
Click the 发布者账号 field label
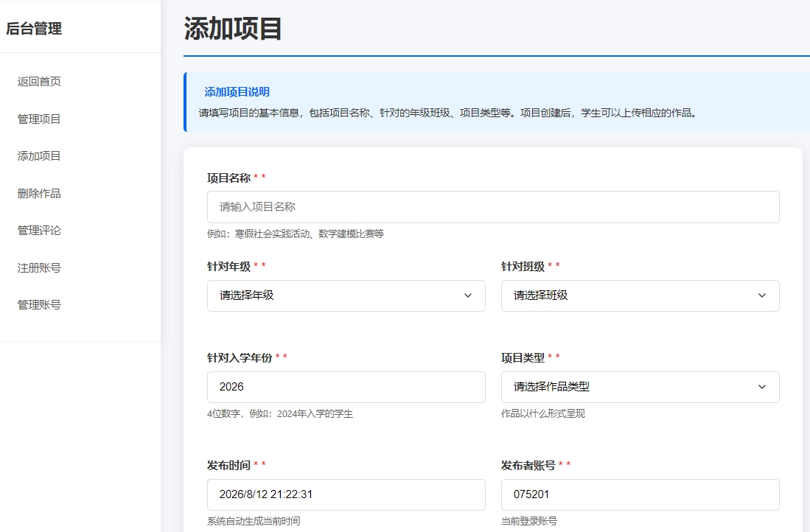pyautogui.click(x=528, y=466)
